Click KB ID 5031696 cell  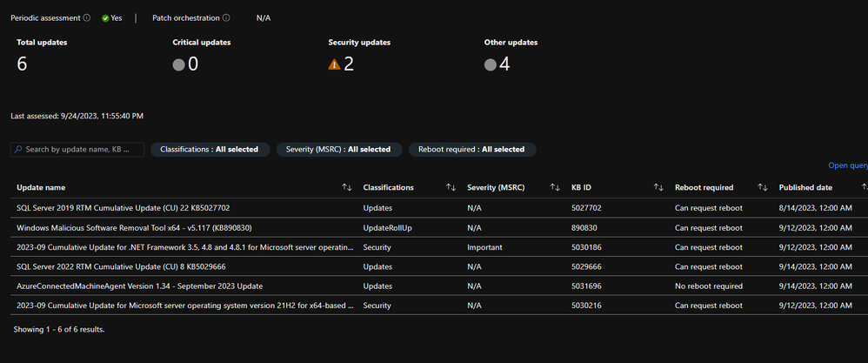click(586, 286)
